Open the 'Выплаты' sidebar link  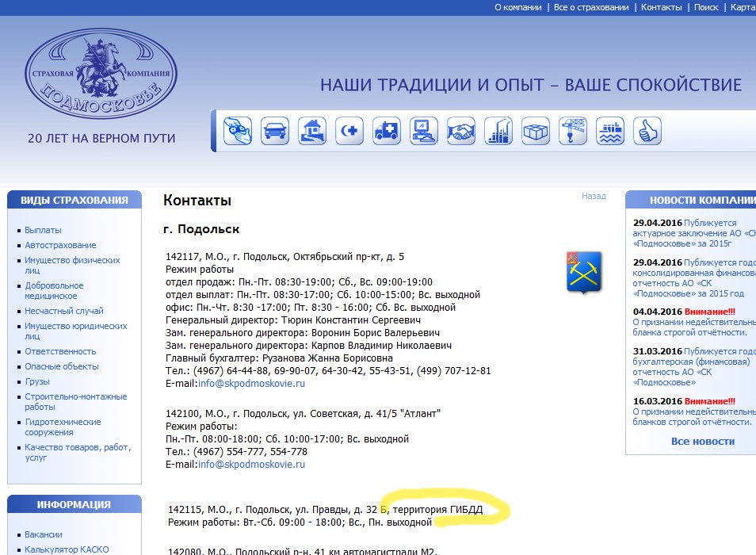point(43,230)
